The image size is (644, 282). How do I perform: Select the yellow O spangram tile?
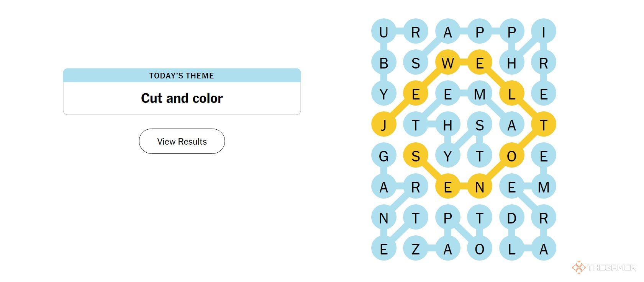click(511, 156)
